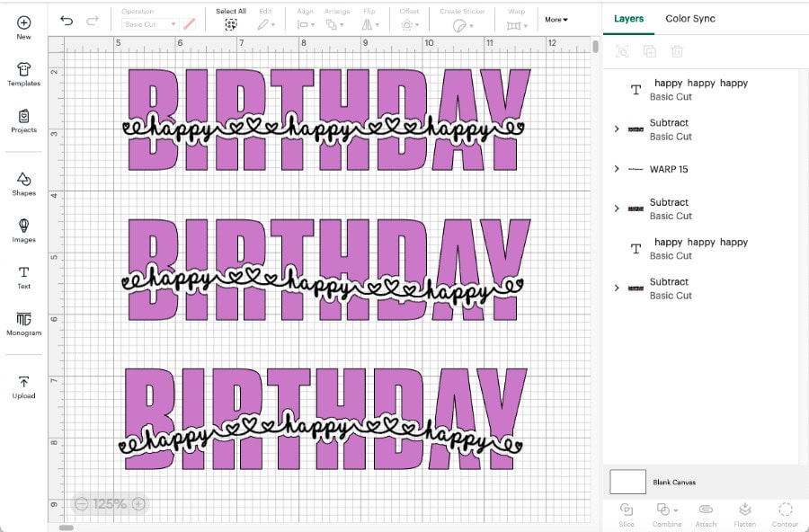Zoom in with the plus button
The height and width of the screenshot is (532, 809).
138,503
